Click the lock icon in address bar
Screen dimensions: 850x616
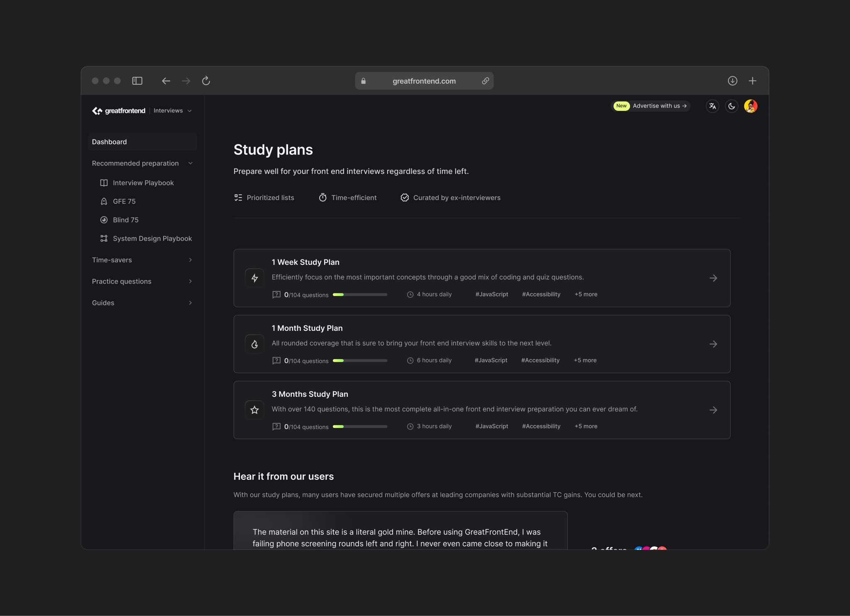pos(363,81)
